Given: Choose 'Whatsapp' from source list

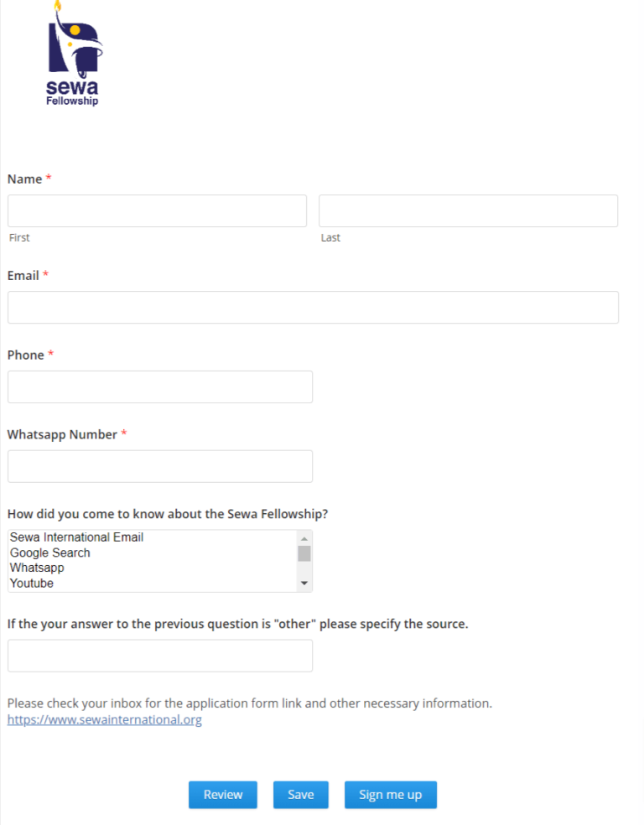Looking at the screenshot, I should click(37, 568).
